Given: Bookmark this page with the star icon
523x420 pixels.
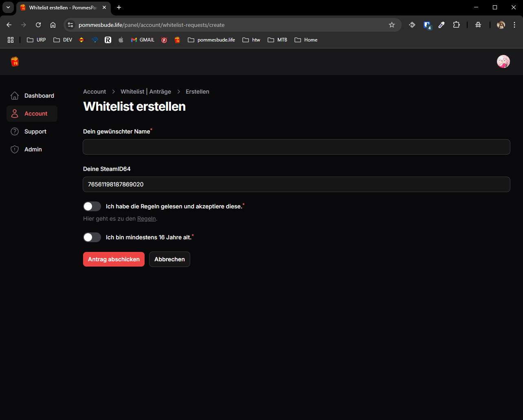Looking at the screenshot, I should 391,25.
